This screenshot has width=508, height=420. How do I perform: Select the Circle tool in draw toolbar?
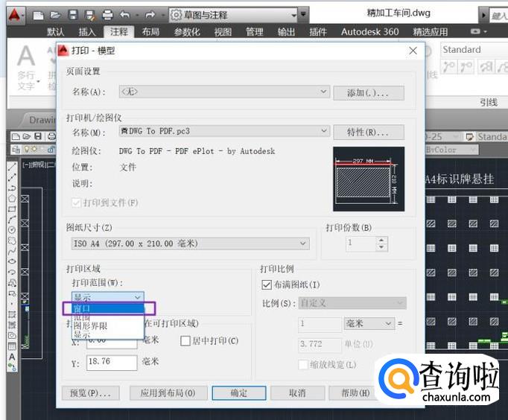point(12,230)
